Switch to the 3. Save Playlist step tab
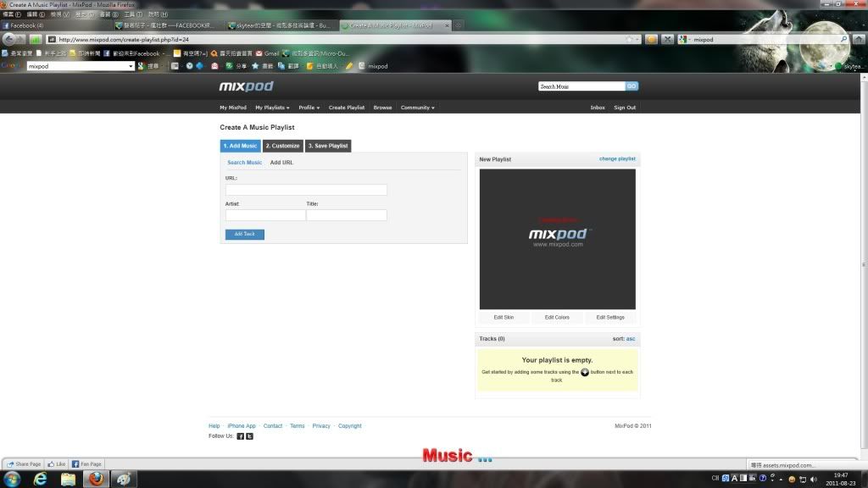868x488 pixels. [328, 146]
